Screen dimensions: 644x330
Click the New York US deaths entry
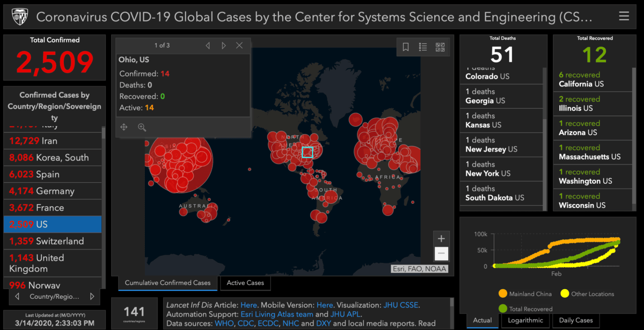click(502, 169)
